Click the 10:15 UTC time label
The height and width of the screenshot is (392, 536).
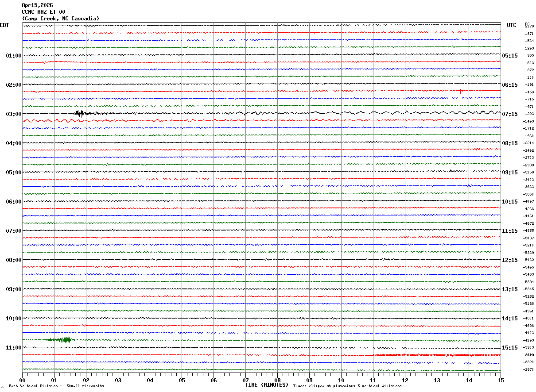510,202
